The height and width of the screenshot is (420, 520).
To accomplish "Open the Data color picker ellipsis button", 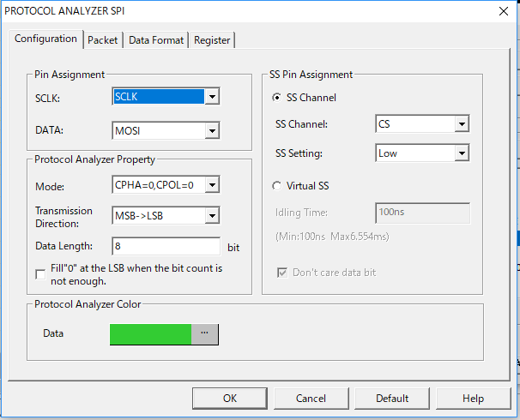I will coord(204,334).
